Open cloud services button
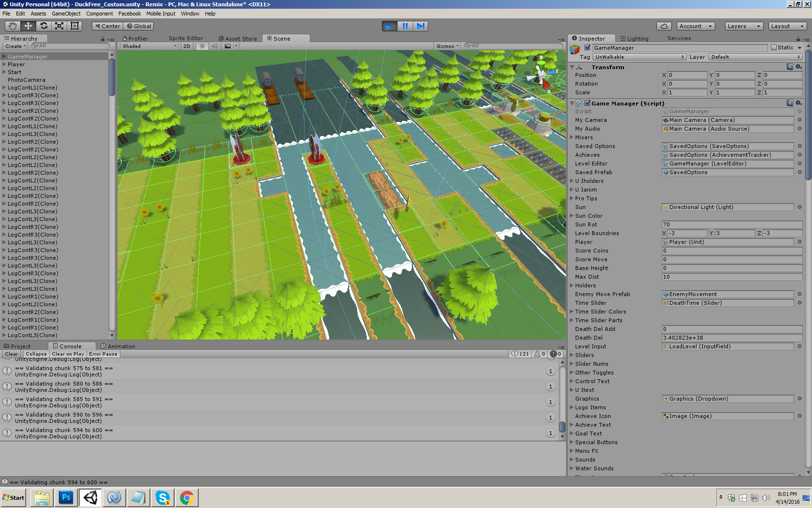Image resolution: width=812 pixels, height=508 pixels. pyautogui.click(x=664, y=26)
